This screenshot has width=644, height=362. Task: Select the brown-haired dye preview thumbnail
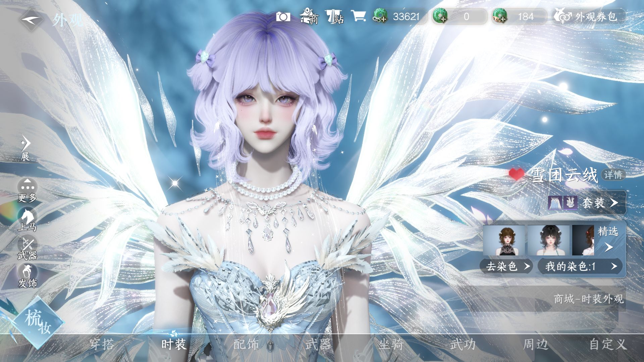504,240
